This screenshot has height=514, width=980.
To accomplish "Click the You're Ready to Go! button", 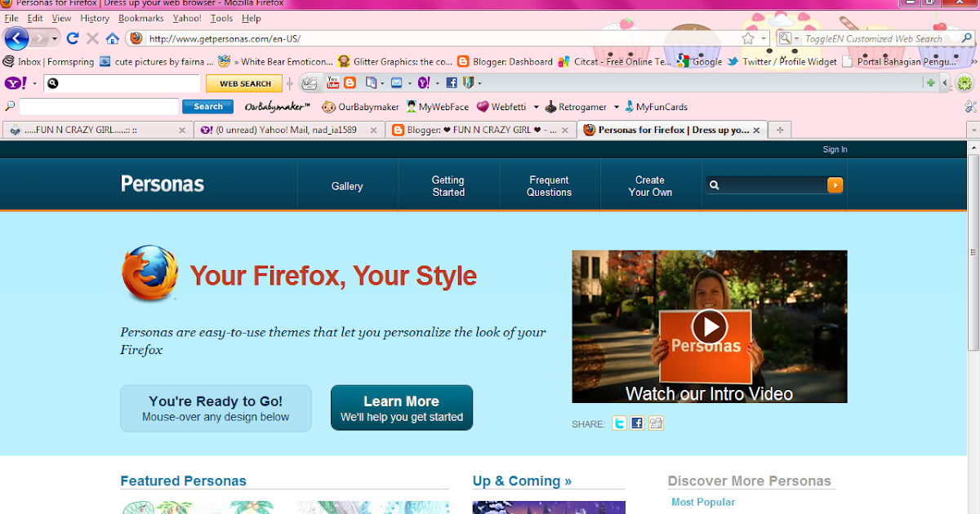I will point(216,408).
